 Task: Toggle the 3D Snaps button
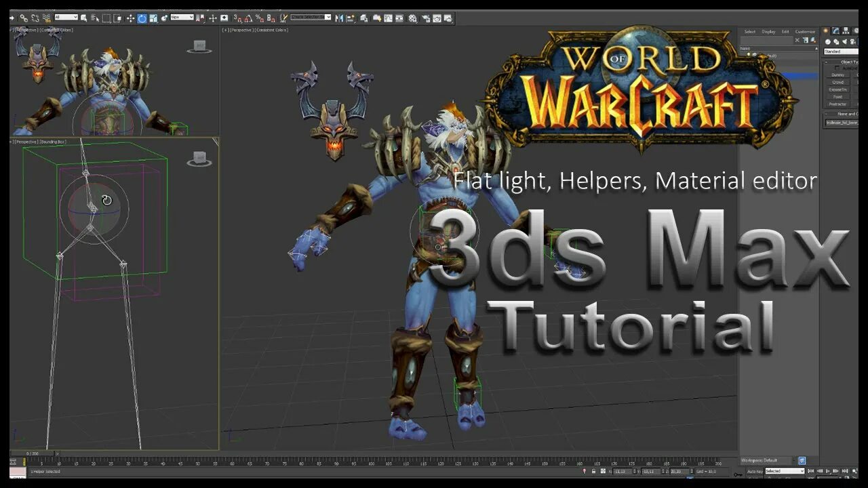click(237, 18)
